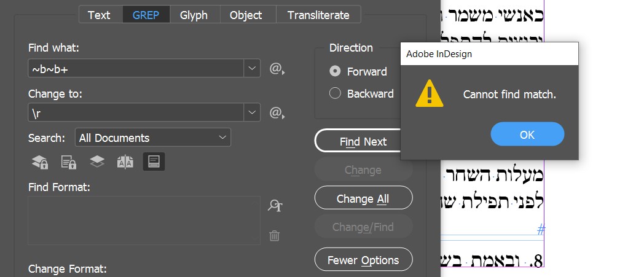644x277 pixels.
Task: Toggle Include Locked Layers search option
Action: coord(40,162)
